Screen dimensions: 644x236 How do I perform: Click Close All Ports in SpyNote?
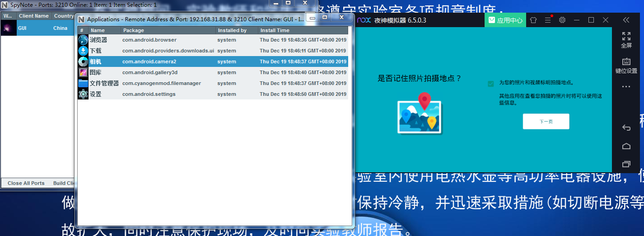(26, 183)
